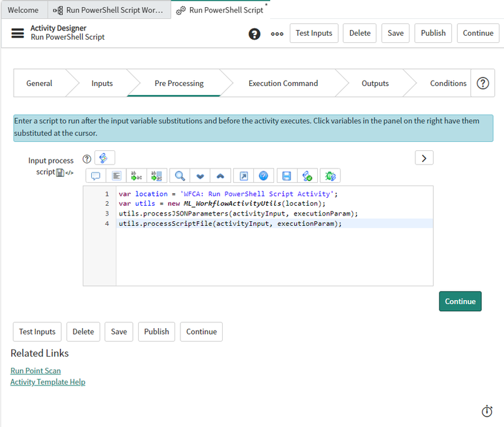
Task: Click bottom Delete button
Action: (83, 331)
